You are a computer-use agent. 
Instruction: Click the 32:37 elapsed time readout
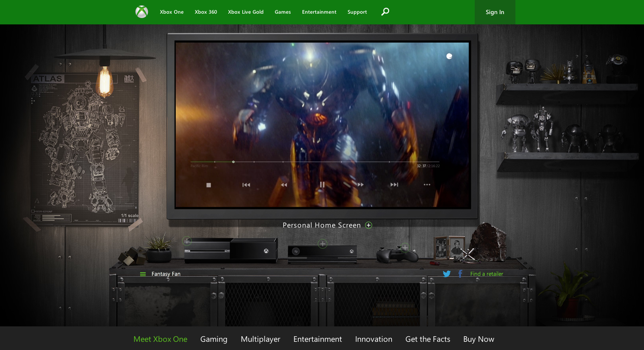point(421,166)
